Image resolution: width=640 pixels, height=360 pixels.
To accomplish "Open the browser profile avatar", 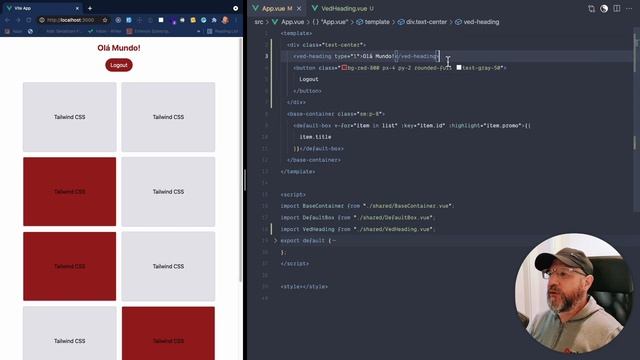I will pos(225,20).
